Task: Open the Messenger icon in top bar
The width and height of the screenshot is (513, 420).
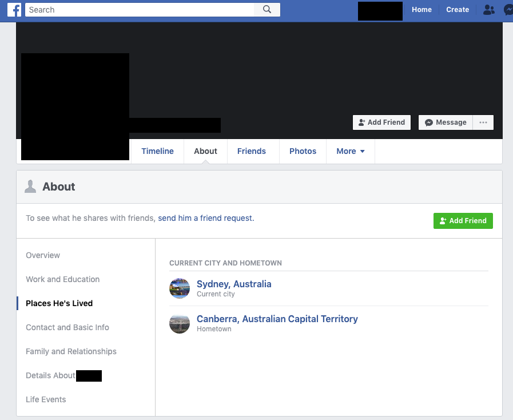Action: [x=508, y=10]
